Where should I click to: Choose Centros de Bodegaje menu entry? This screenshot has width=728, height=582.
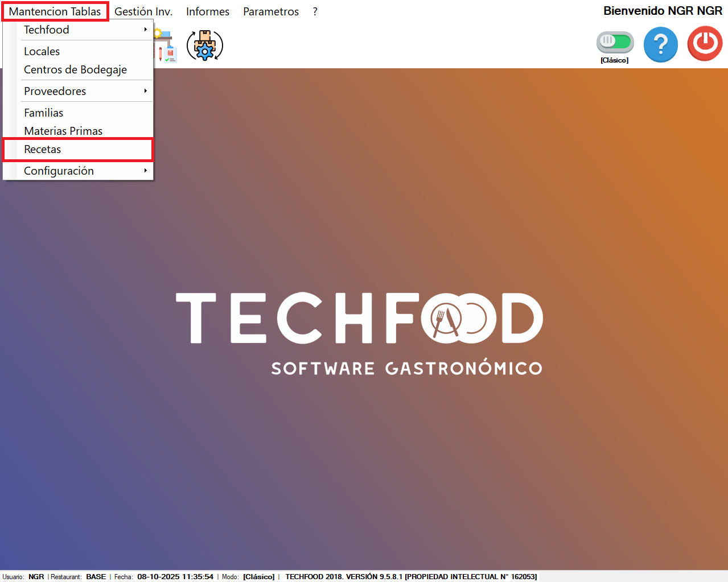[x=75, y=69]
